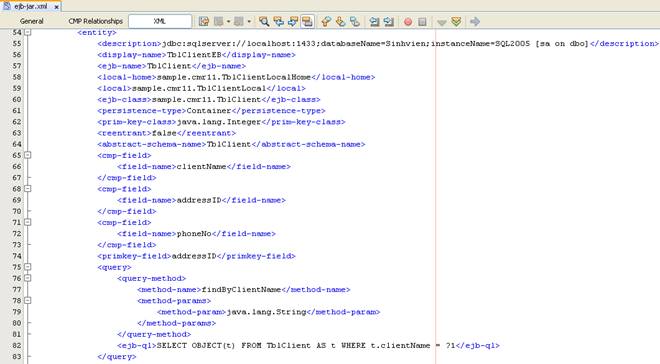Click the closing </query> tag
Image resolution: width=660 pixels, height=364 pixels.
click(x=117, y=357)
